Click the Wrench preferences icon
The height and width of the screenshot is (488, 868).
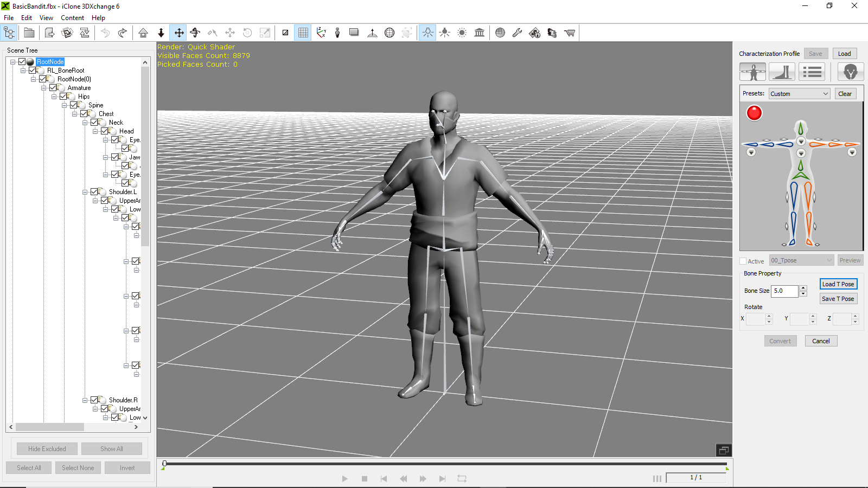click(x=518, y=33)
